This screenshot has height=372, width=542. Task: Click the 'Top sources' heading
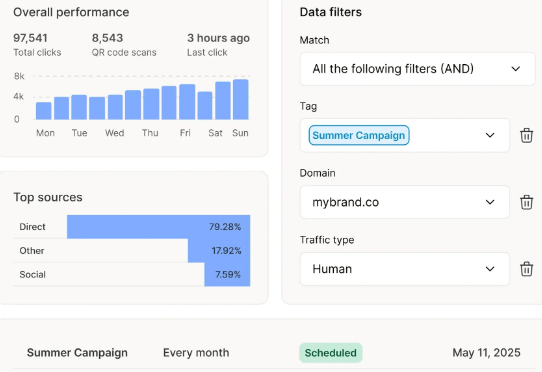coord(48,197)
